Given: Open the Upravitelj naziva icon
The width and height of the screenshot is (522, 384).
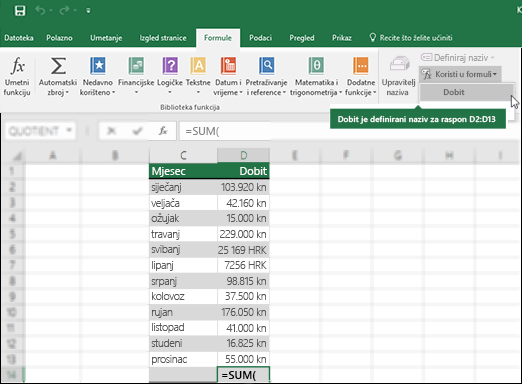Looking at the screenshot, I should [x=399, y=63].
